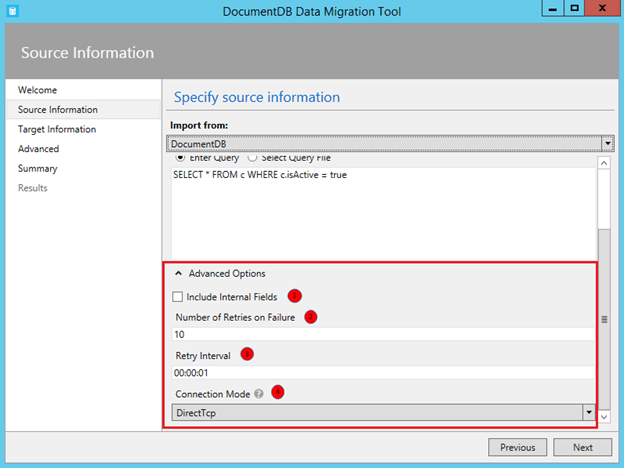Viewport: 624px width, 470px height.
Task: Click the red badge next to Connection Mode
Action: 278,392
